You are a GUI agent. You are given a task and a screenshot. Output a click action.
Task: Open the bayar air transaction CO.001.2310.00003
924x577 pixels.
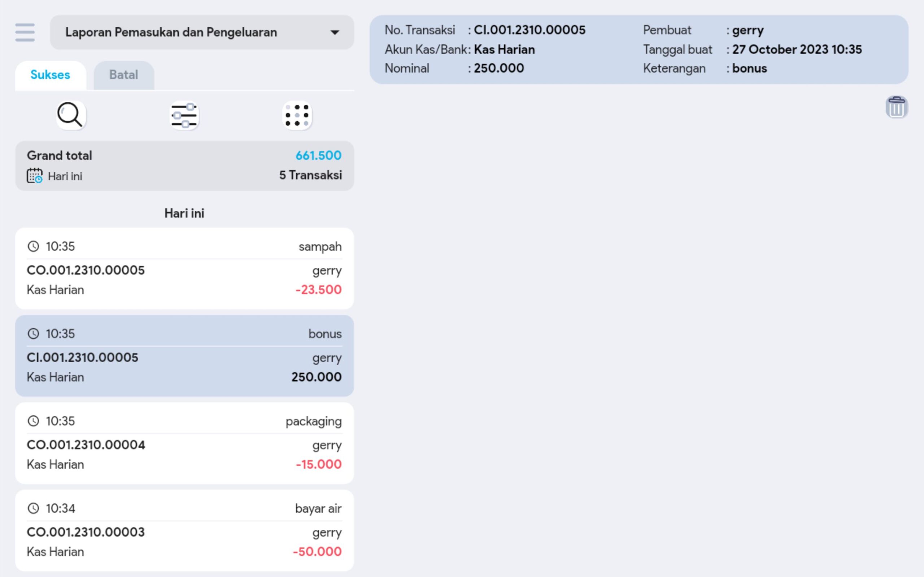[x=184, y=530]
